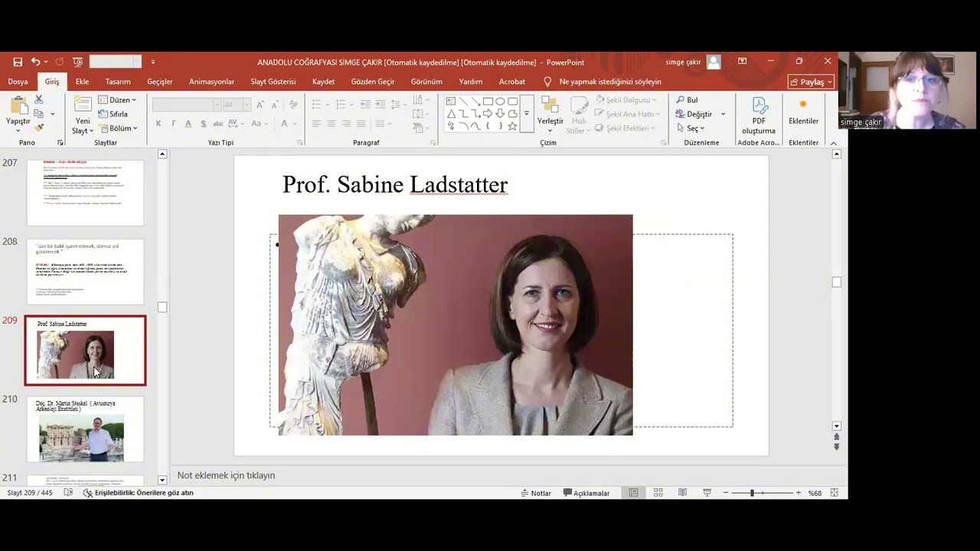Copy selection with the copy icon
The width and height of the screenshot is (980, 551).
(x=39, y=114)
